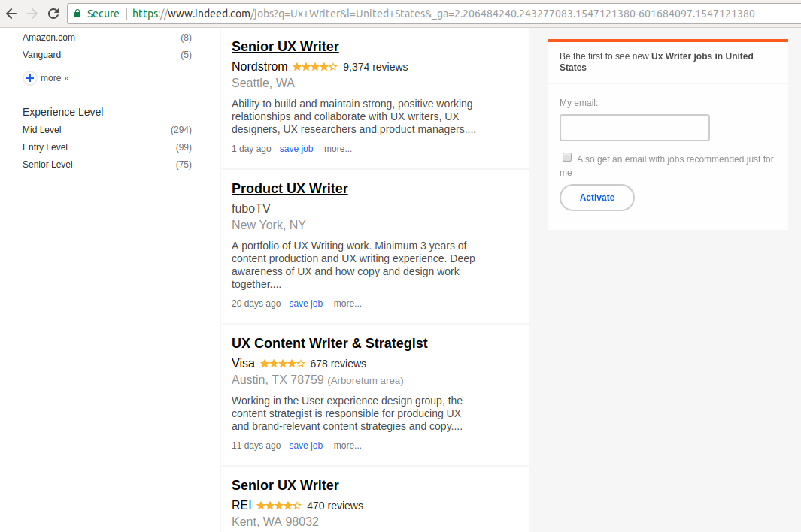
Task: Click the fuboTV company name
Action: pos(250,208)
